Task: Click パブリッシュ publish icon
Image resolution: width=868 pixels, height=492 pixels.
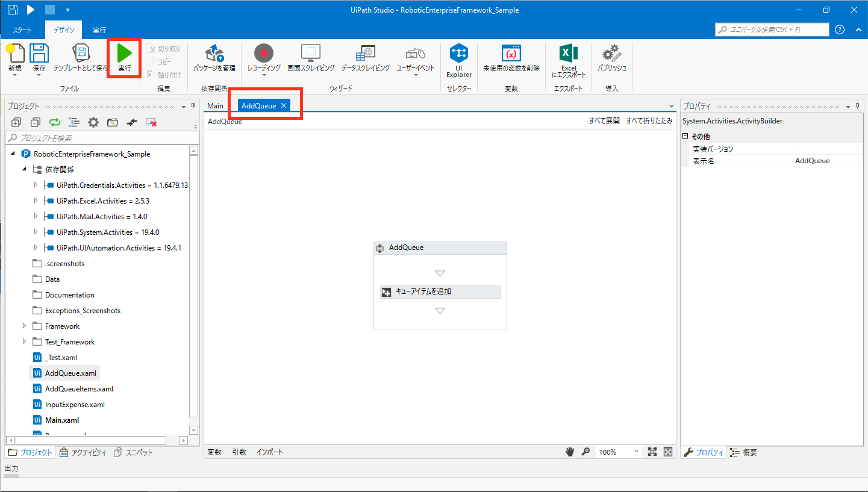Action: click(x=612, y=53)
